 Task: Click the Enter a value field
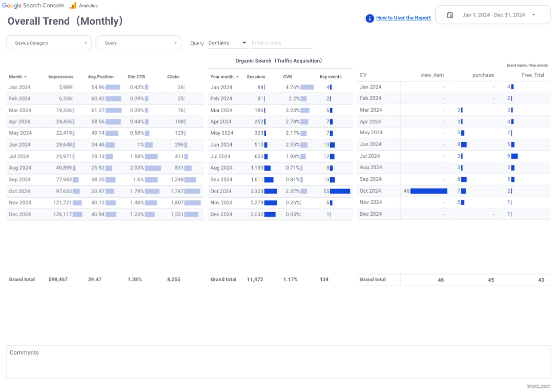(x=281, y=43)
